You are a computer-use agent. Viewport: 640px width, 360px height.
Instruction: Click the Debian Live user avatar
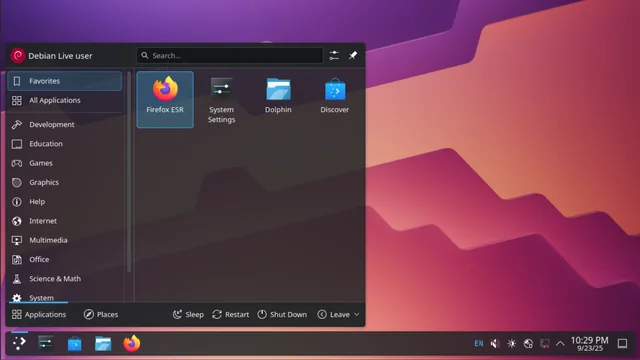click(18, 56)
